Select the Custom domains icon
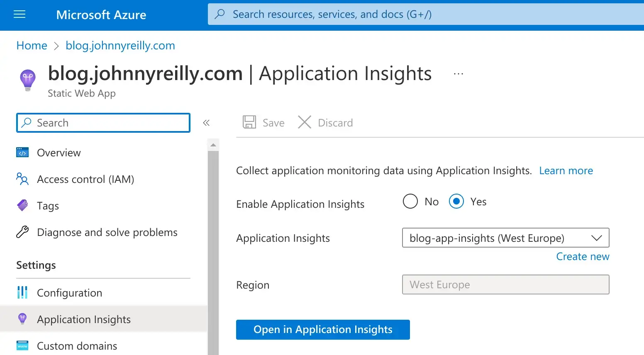The image size is (644, 355). (22, 345)
